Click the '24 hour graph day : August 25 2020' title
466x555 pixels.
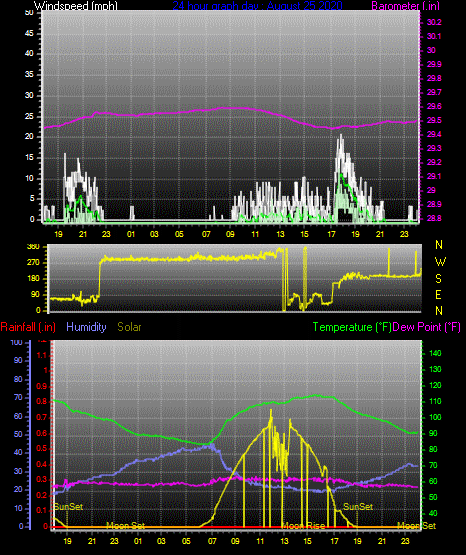coord(257,6)
